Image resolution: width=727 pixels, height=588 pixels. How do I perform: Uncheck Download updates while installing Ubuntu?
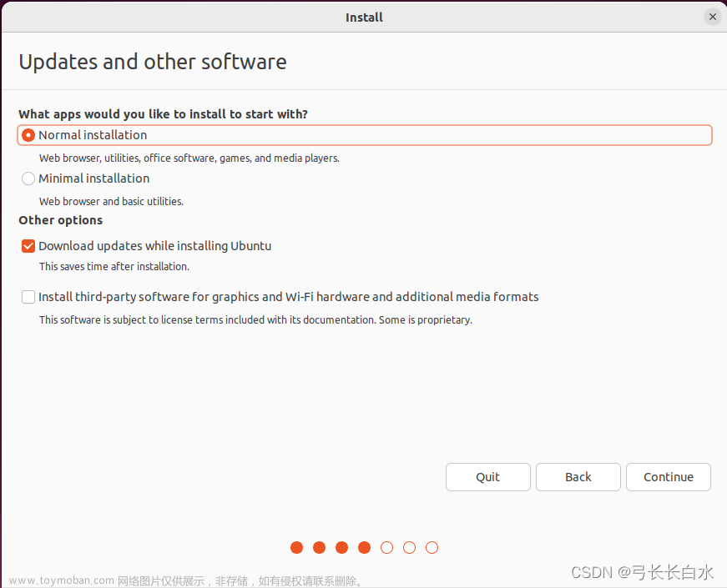(x=28, y=246)
